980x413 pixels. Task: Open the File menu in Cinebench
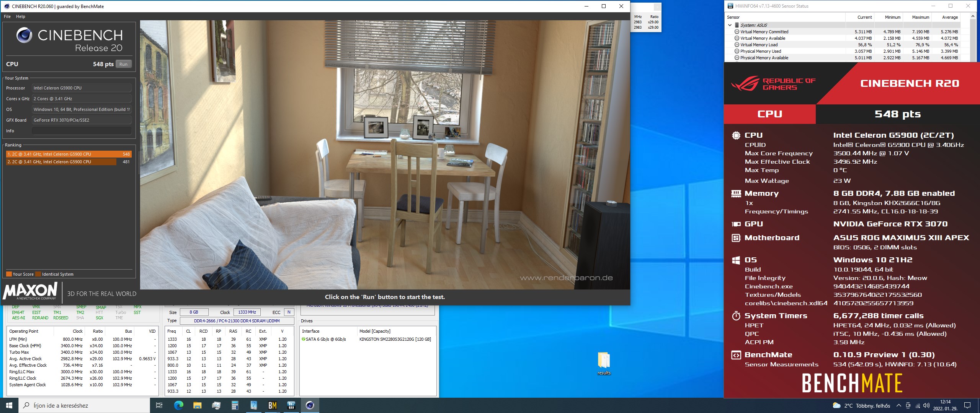[x=7, y=16]
